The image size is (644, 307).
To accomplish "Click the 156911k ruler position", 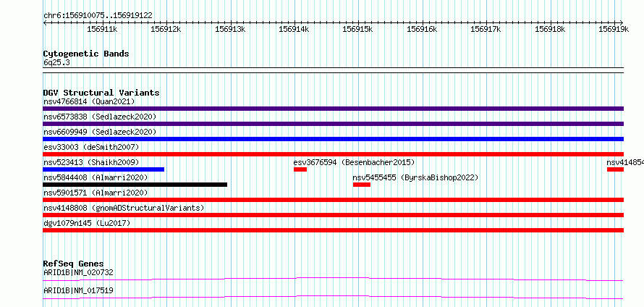I will tap(102, 29).
